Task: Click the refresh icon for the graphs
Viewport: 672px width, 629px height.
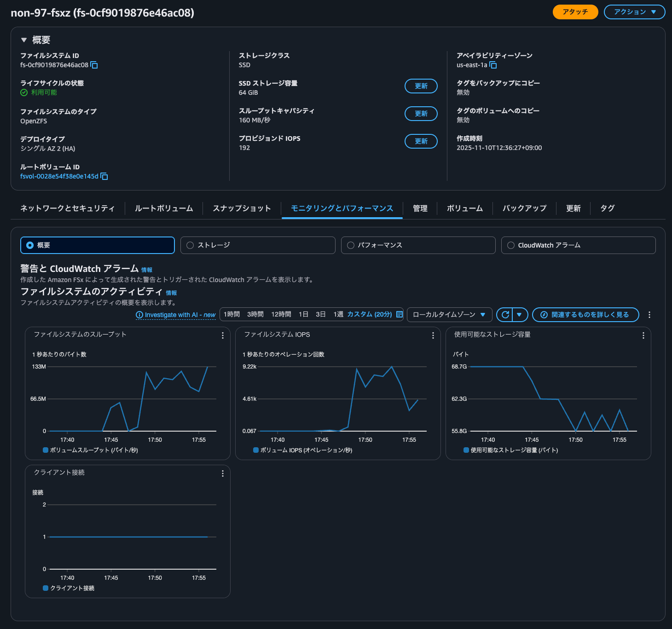Action: (x=505, y=315)
